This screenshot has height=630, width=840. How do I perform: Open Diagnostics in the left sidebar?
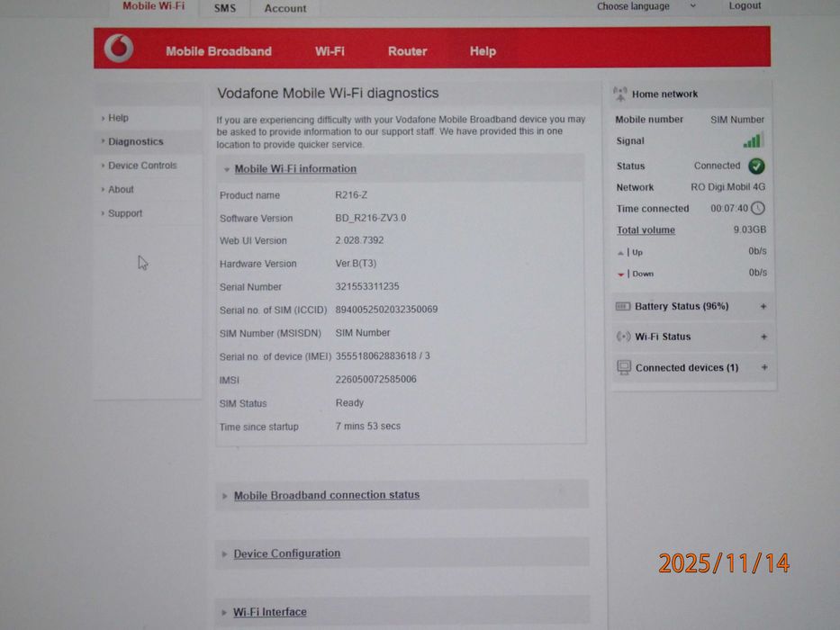pos(136,141)
